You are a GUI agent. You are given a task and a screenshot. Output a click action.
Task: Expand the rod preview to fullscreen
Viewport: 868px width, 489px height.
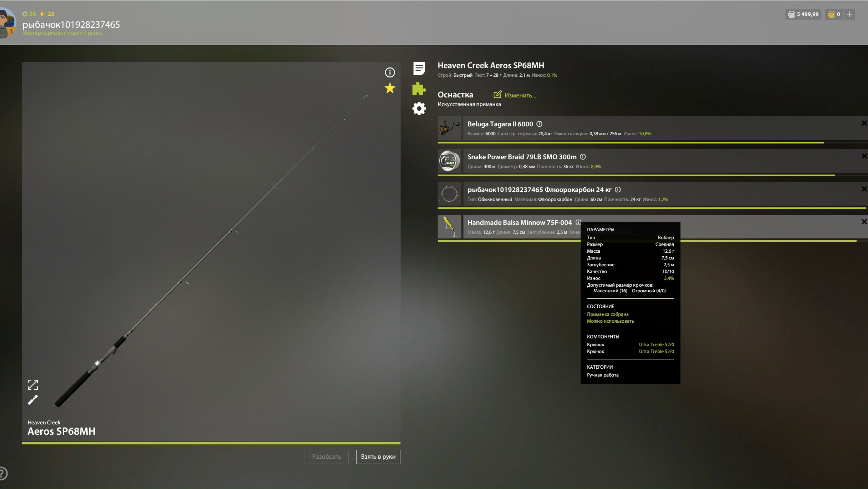(x=33, y=385)
